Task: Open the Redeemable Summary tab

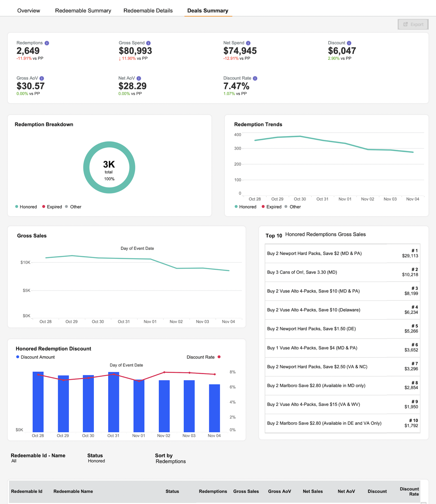Action: 83,11
